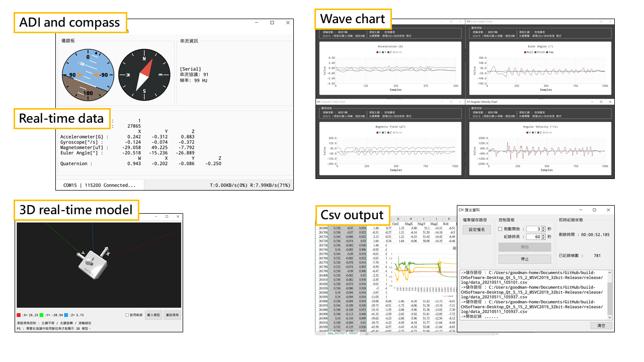Select the data_20210511_105937 sheet tab
Image resolution: width=644 pixels, height=362 pixels.
point(343,333)
